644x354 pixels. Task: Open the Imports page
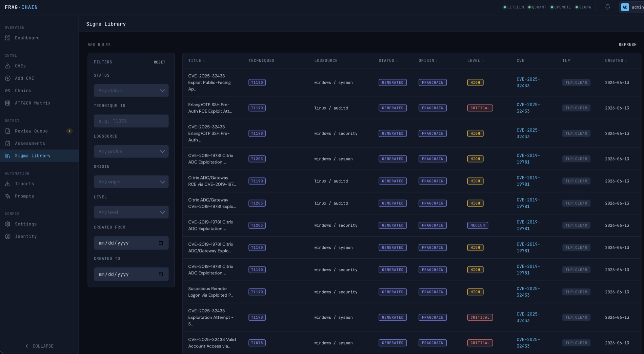pyautogui.click(x=39, y=184)
